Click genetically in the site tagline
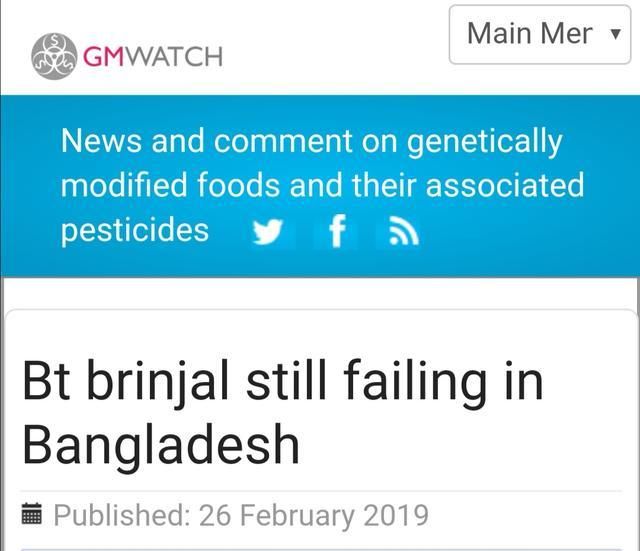The image size is (640, 551). [x=485, y=142]
